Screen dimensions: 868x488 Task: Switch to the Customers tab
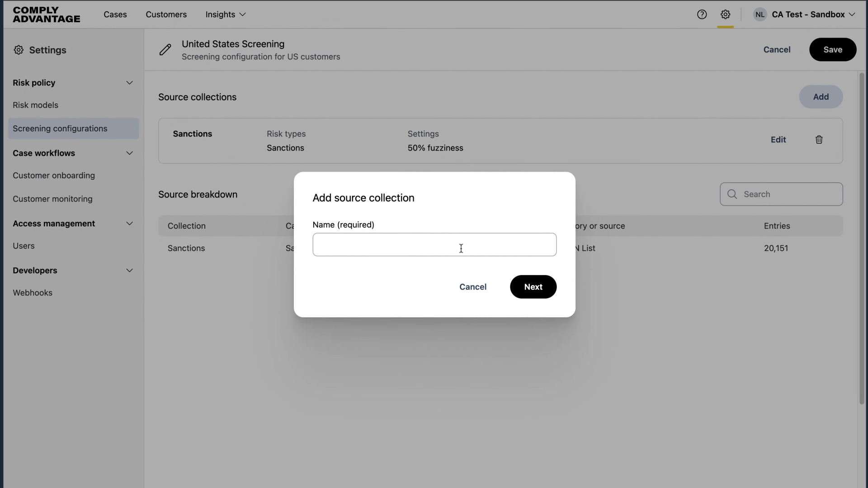coord(166,14)
